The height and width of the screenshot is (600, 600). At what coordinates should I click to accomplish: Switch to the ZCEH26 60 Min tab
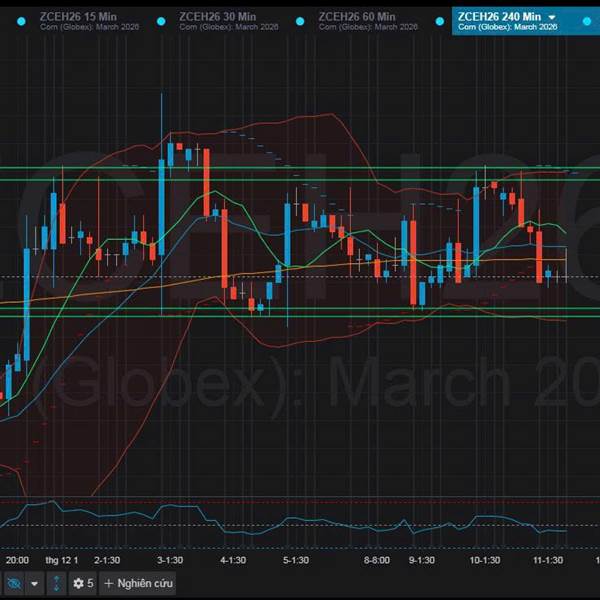368,21
